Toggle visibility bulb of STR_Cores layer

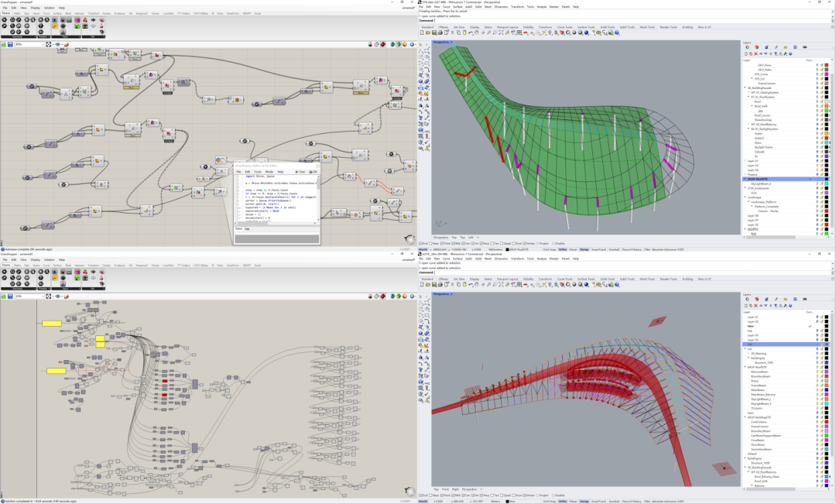pyautogui.click(x=817, y=74)
